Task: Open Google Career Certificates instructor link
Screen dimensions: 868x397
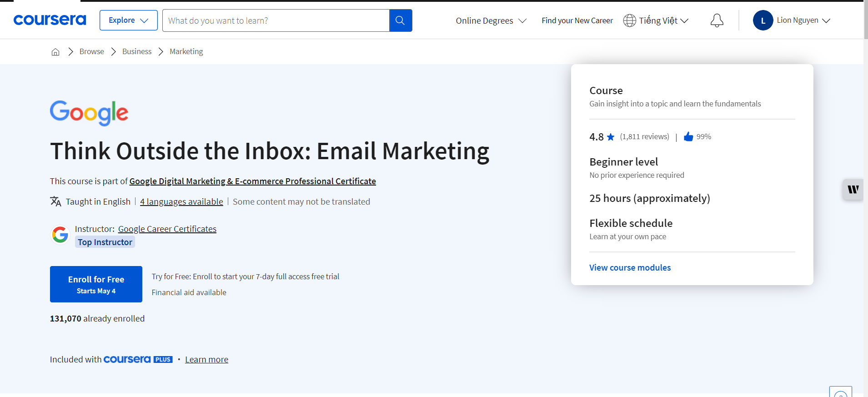Action: pos(167,229)
